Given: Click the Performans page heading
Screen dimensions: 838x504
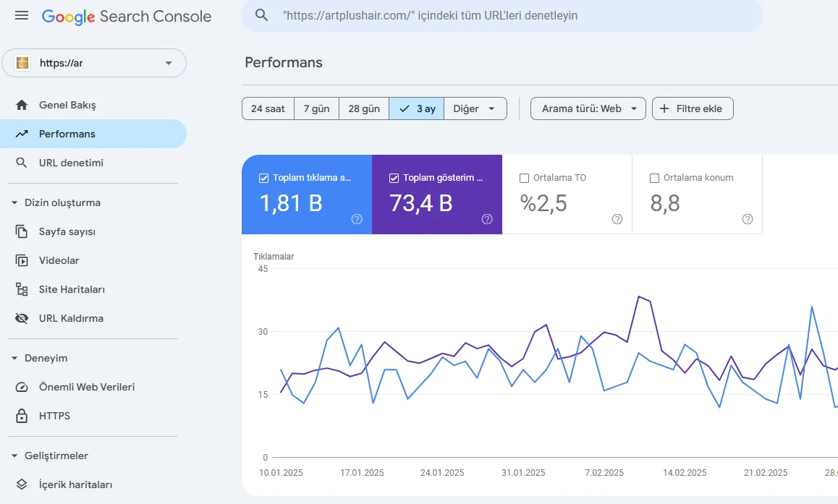Looking at the screenshot, I should (283, 62).
